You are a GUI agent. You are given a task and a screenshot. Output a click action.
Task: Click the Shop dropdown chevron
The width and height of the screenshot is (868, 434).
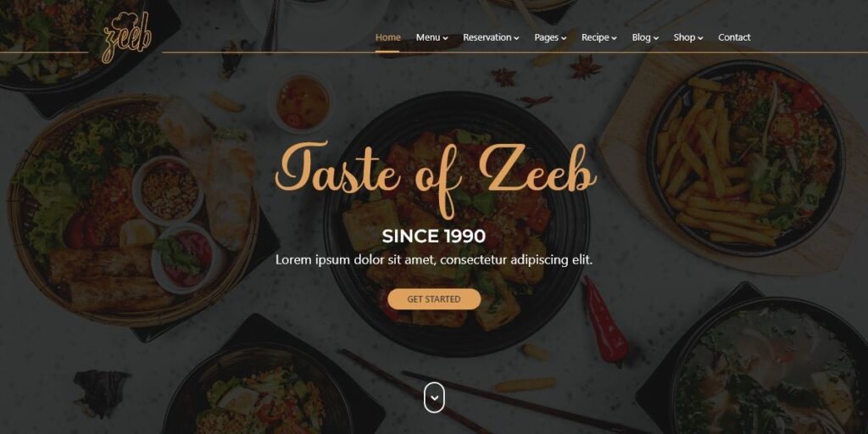point(700,38)
